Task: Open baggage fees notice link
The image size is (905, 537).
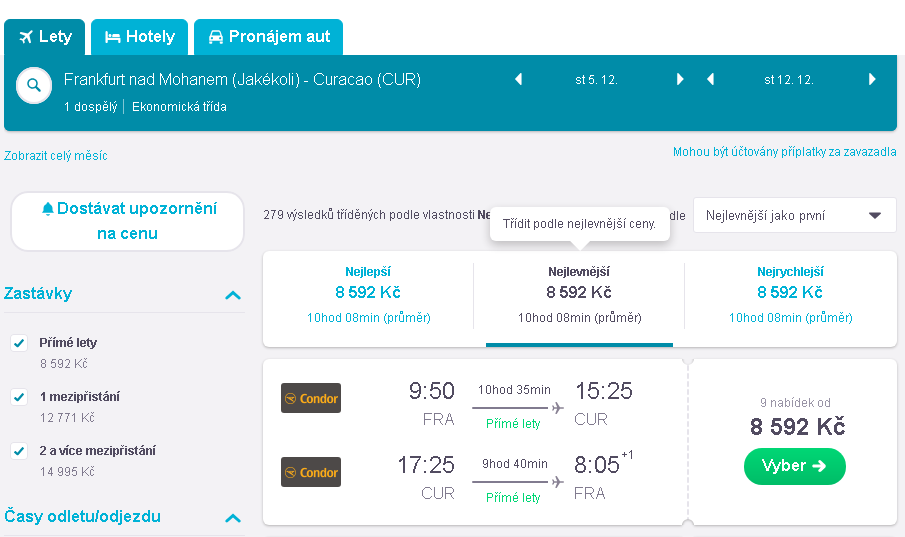Action: pyautogui.click(x=784, y=152)
